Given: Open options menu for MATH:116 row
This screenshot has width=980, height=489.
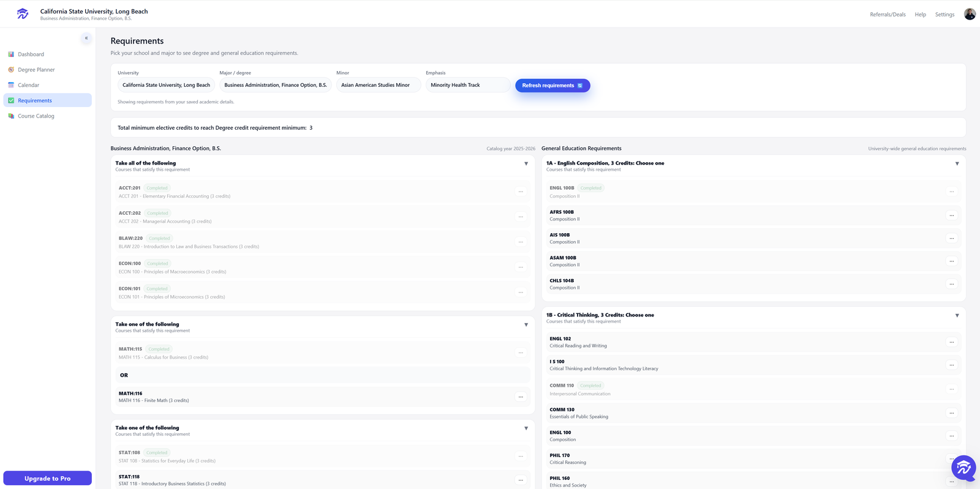Looking at the screenshot, I should (x=521, y=397).
